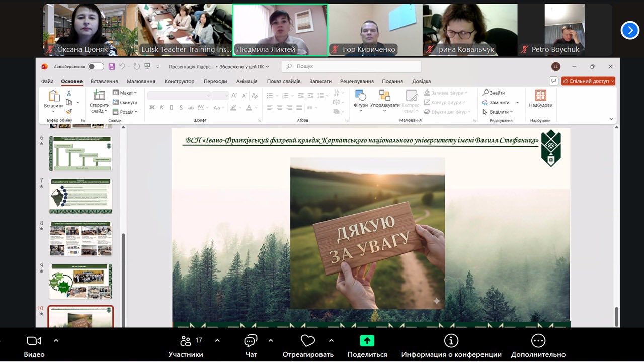
Task: Click the Cut scissors icon
Action: [69, 93]
